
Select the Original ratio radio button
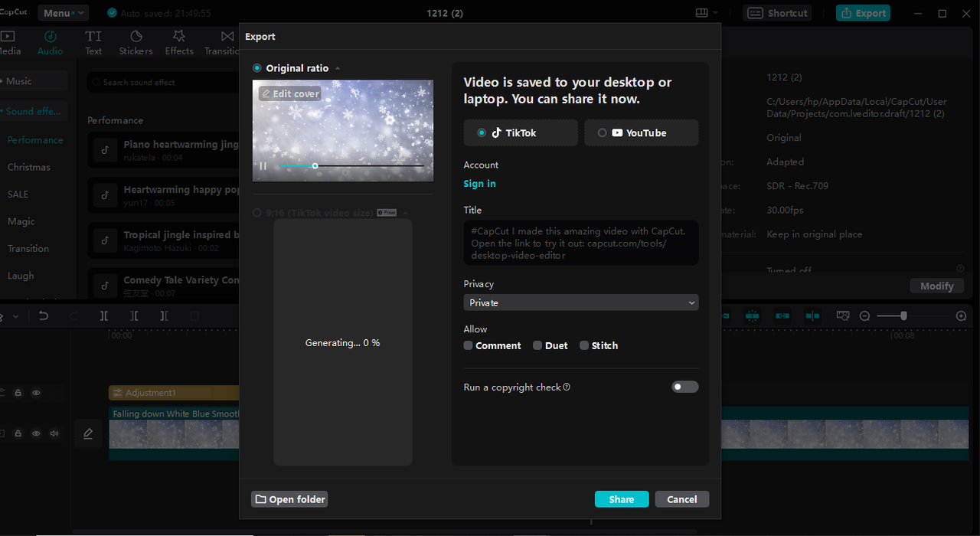click(x=257, y=68)
